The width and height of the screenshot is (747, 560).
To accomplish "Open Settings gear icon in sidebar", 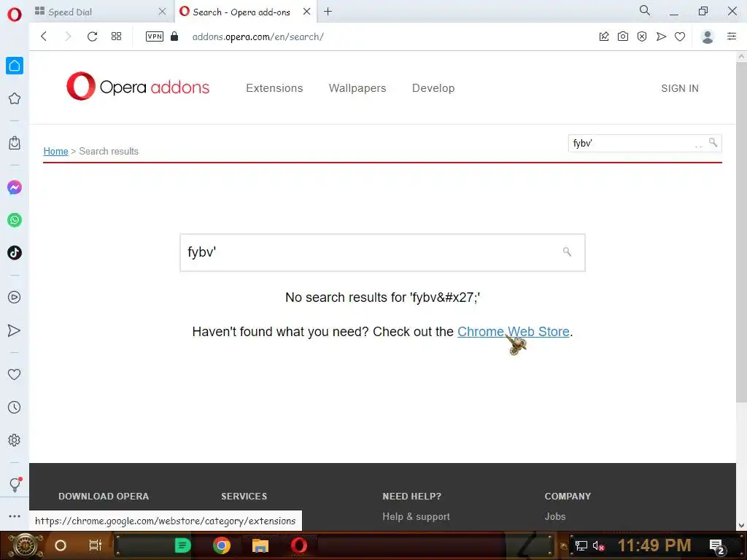I will pyautogui.click(x=15, y=440).
